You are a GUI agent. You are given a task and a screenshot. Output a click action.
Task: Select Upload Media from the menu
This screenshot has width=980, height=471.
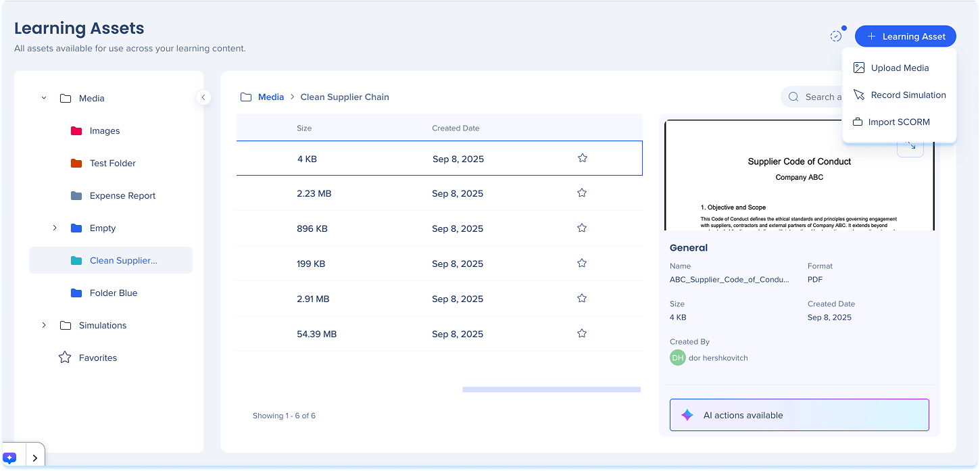899,68
